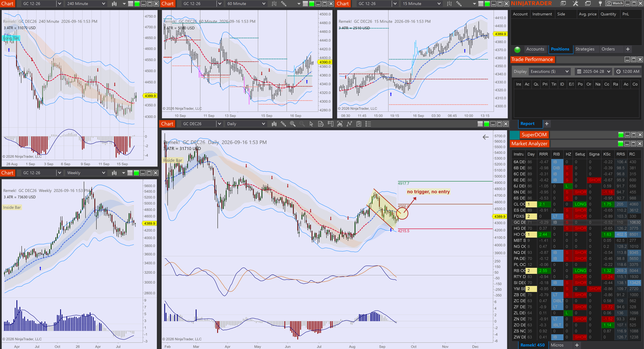
Task: Open the Weekly interval dropdown
Action: (x=86, y=173)
